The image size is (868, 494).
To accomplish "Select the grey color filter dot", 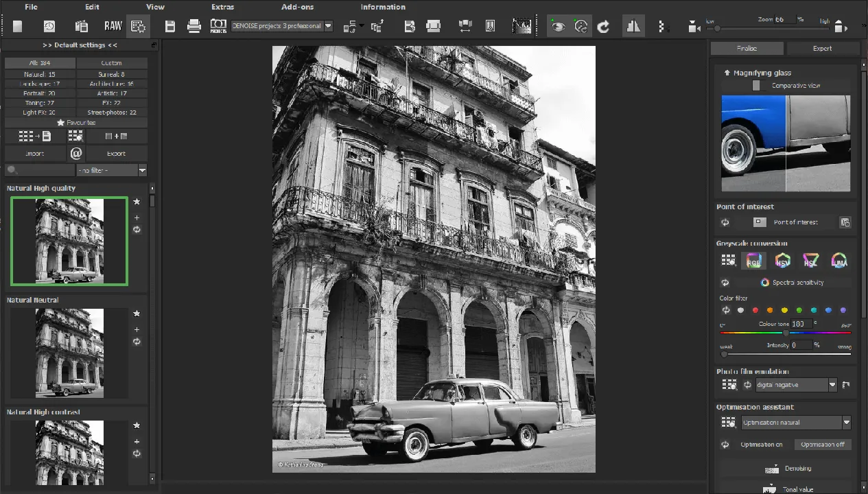I will 740,310.
